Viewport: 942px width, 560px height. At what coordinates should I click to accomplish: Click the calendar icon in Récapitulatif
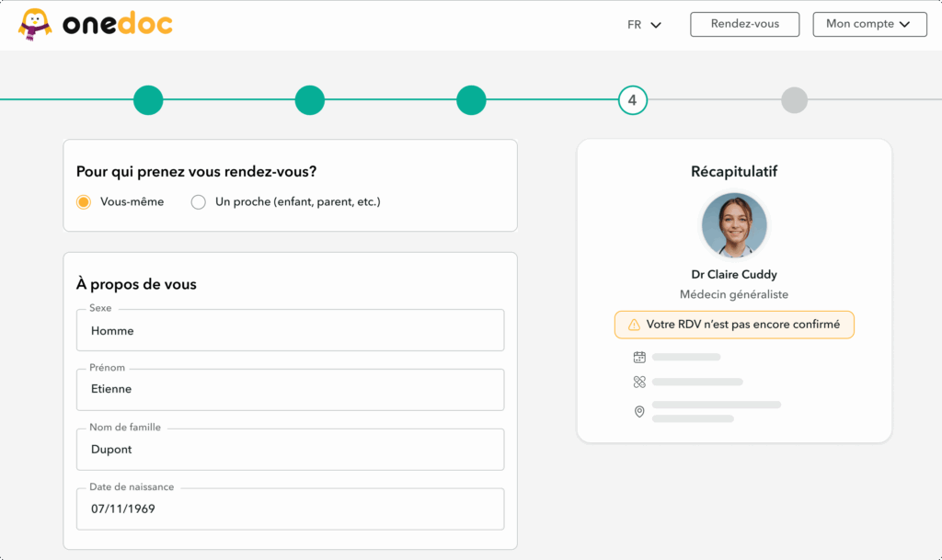pyautogui.click(x=639, y=357)
